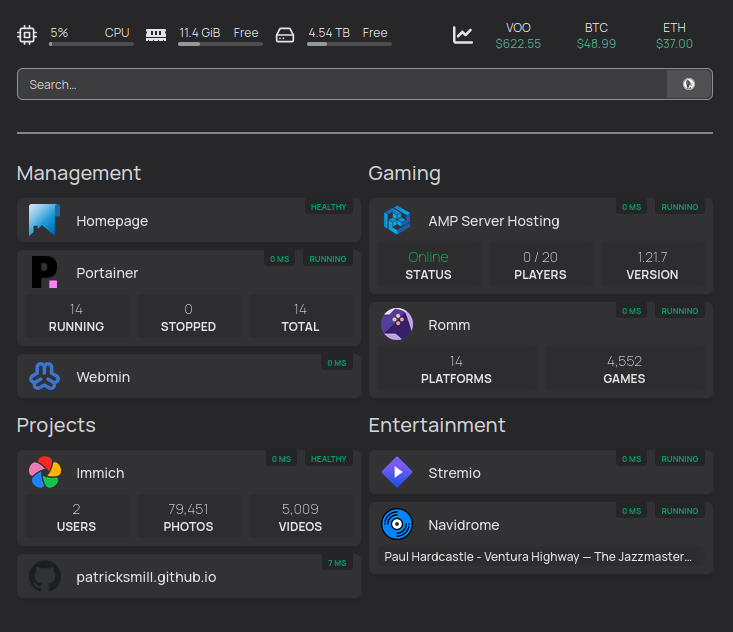
Task: Click the Webmin logo icon
Action: [x=45, y=376]
